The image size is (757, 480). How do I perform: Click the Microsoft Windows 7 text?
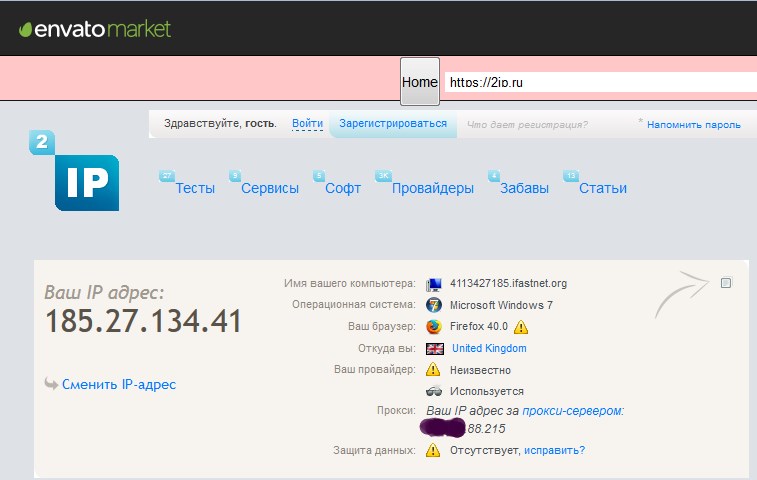pos(501,305)
